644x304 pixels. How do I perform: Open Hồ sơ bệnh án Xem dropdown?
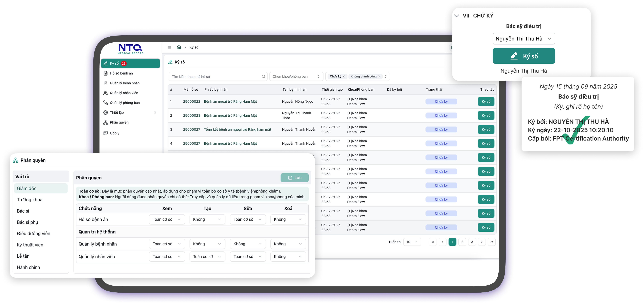[x=167, y=219]
